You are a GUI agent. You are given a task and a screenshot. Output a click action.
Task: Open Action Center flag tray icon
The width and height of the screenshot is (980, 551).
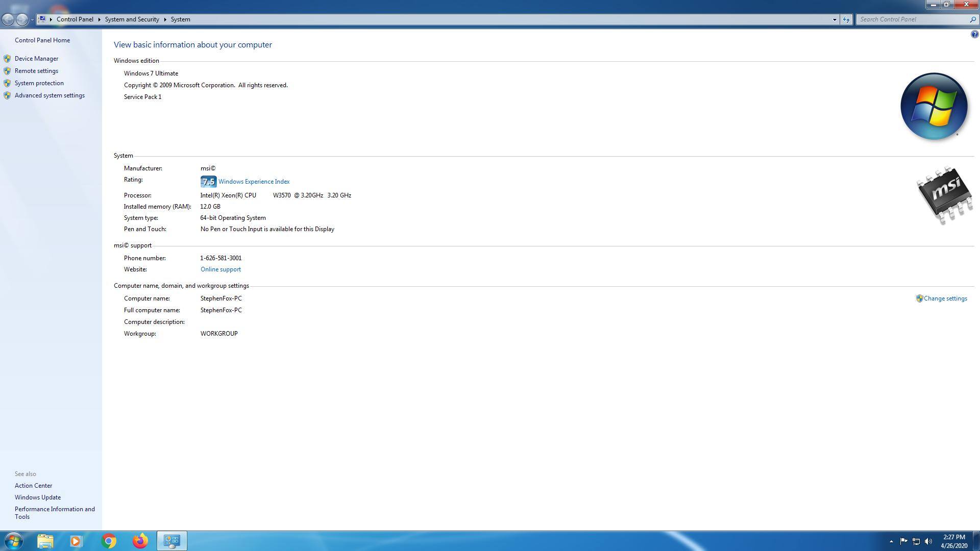[x=903, y=541]
